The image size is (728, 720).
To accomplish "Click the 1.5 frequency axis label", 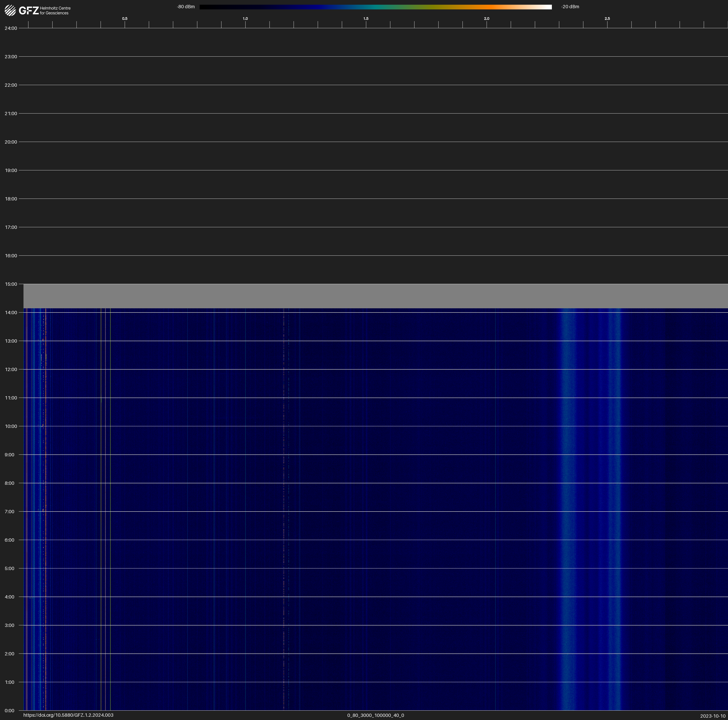I will (366, 19).
